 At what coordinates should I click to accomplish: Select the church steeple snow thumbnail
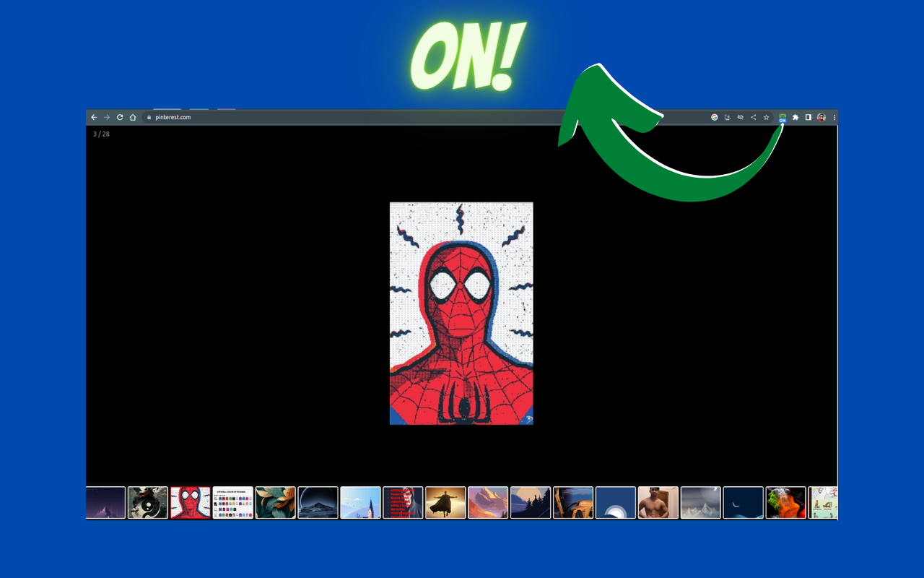[361, 502]
